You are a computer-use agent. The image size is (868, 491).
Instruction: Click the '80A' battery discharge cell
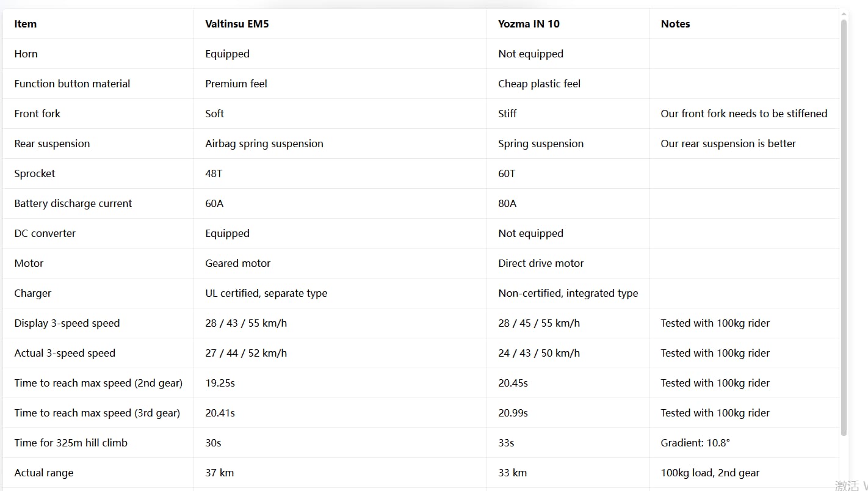click(507, 203)
